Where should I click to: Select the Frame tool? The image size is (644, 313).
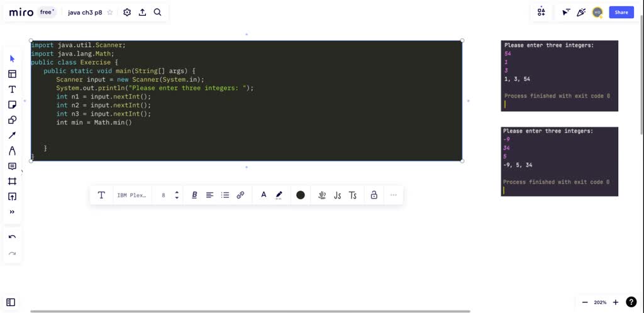click(x=12, y=181)
